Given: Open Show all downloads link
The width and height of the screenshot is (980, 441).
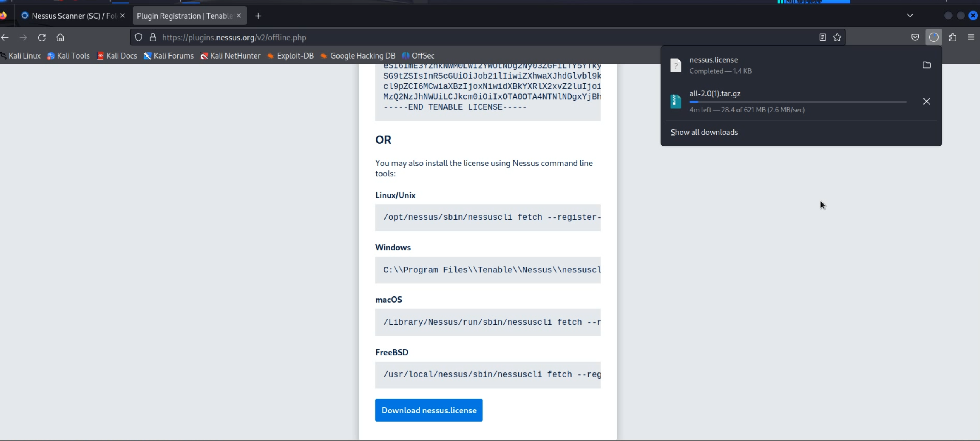Looking at the screenshot, I should click(x=704, y=133).
